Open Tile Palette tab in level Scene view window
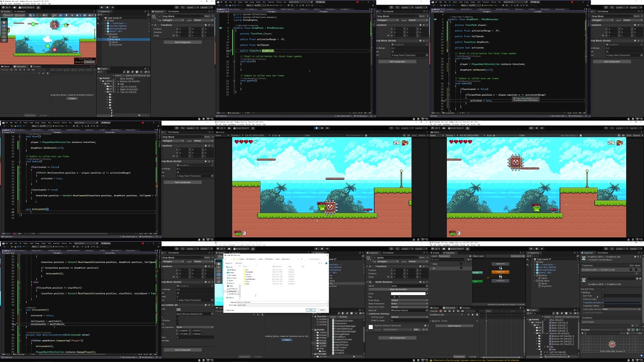 (173, 11)
